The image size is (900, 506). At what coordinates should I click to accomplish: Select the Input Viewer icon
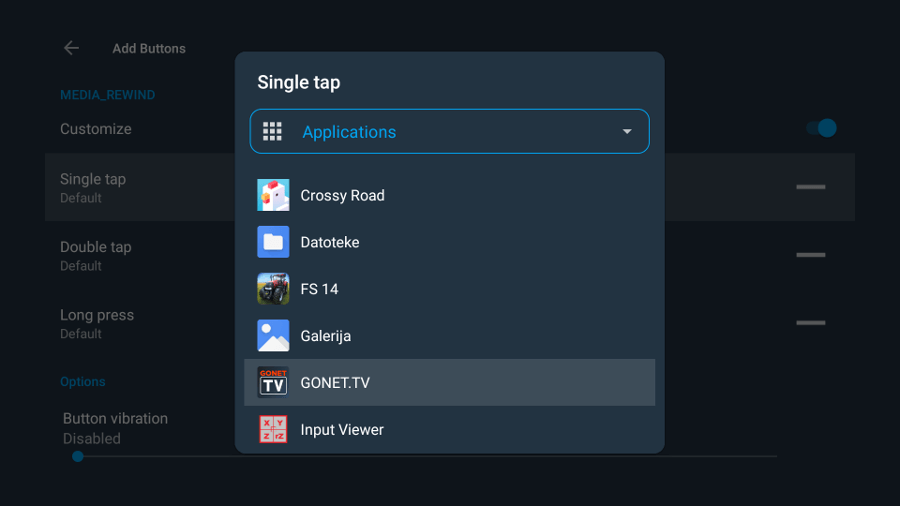point(273,429)
